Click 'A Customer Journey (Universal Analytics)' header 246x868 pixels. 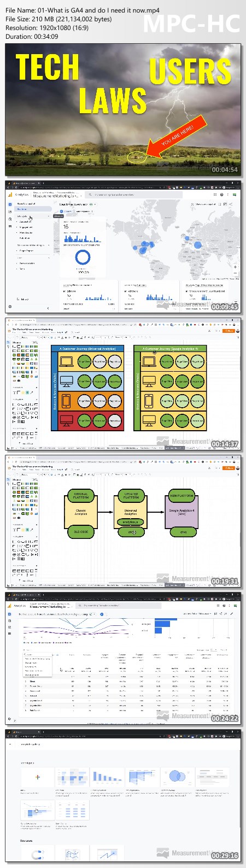click(x=87, y=348)
